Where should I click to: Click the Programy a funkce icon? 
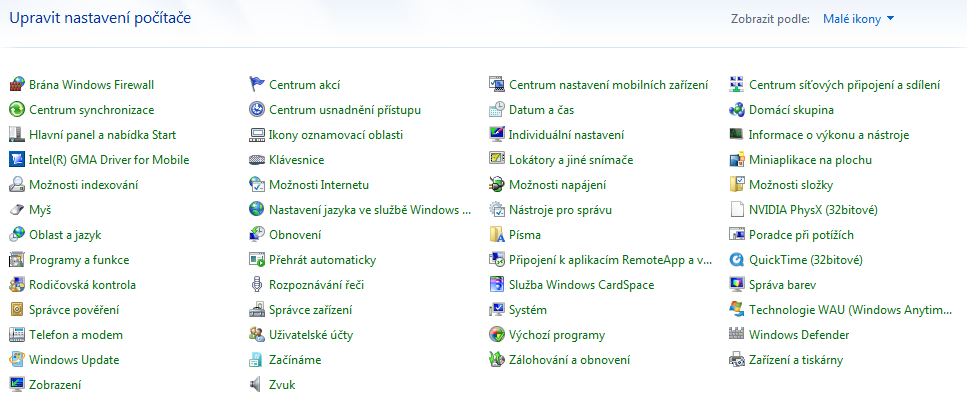click(17, 260)
